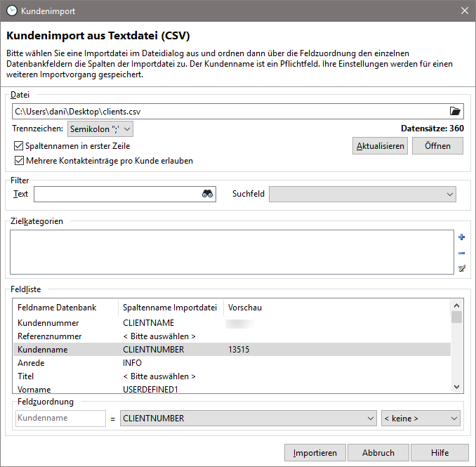Open the '< keine >' dropdown
The height and width of the screenshot is (467, 476).
tap(420, 419)
